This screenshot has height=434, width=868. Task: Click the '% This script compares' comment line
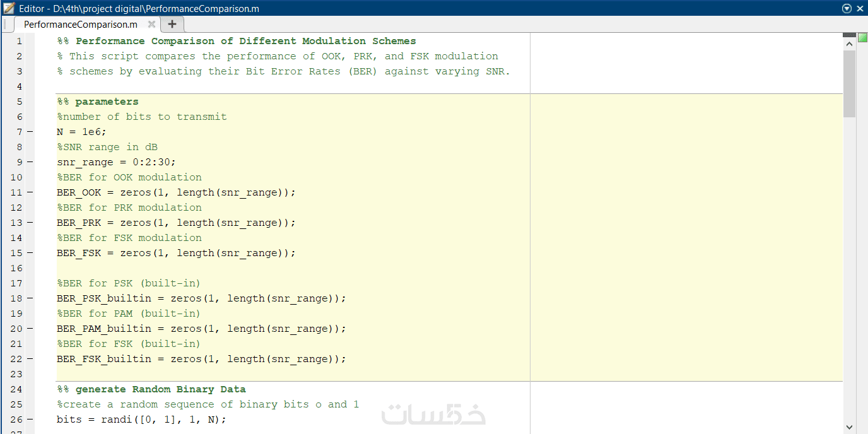point(278,56)
